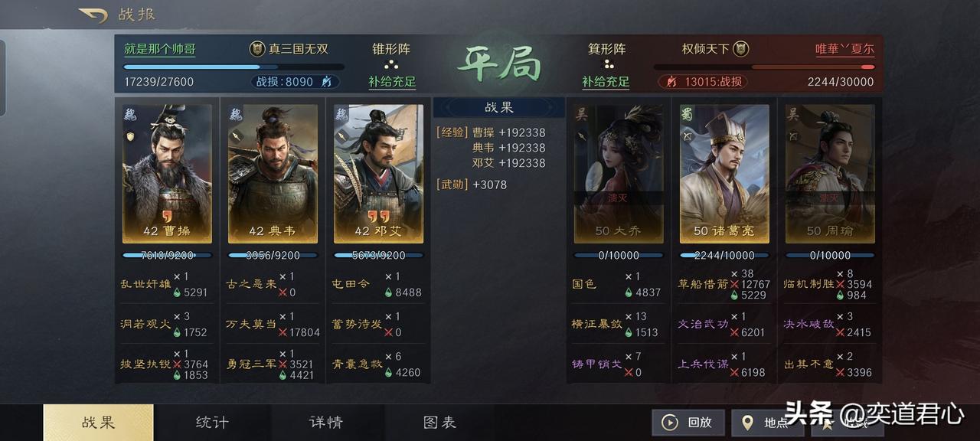
Task: Click player name 就是那个帅哥
Action: click(x=160, y=49)
